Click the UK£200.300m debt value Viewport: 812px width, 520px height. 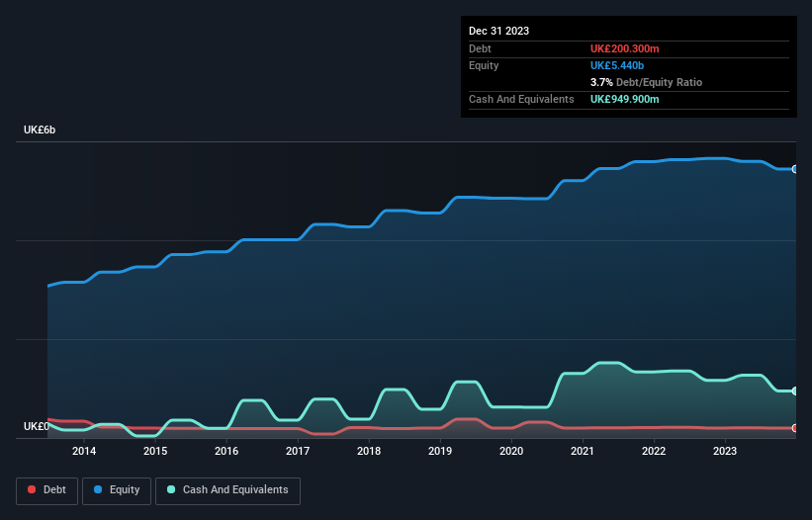[x=624, y=48]
